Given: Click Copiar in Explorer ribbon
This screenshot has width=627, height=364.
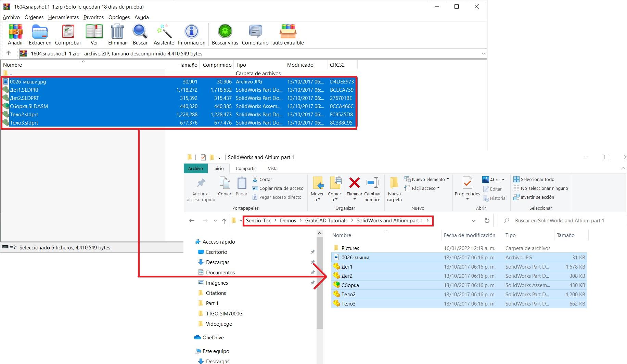Looking at the screenshot, I should [225, 186].
